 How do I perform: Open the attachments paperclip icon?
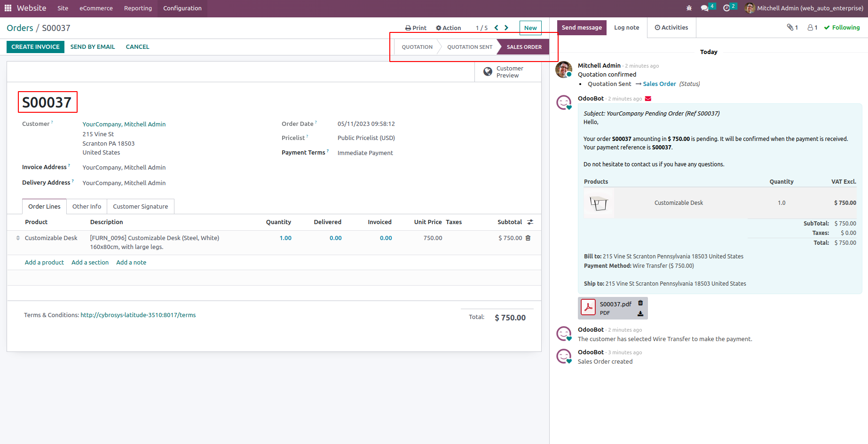[792, 28]
